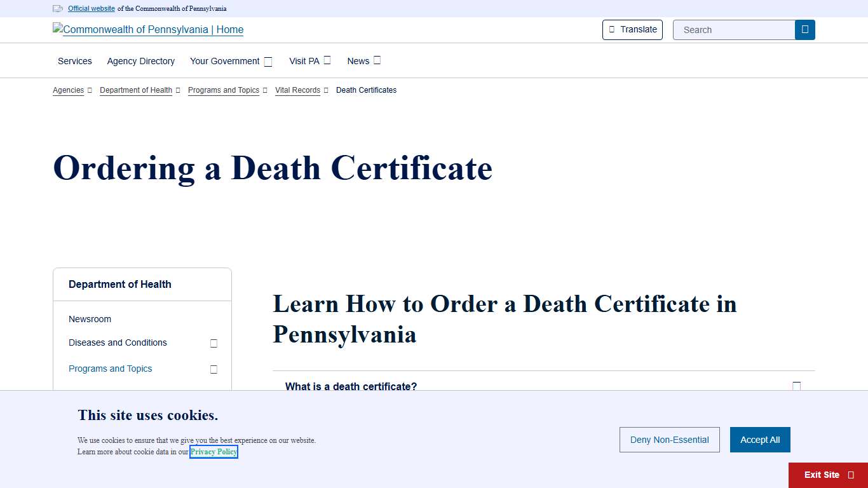Accept all cookies
The height and width of the screenshot is (488, 868).
pyautogui.click(x=760, y=440)
